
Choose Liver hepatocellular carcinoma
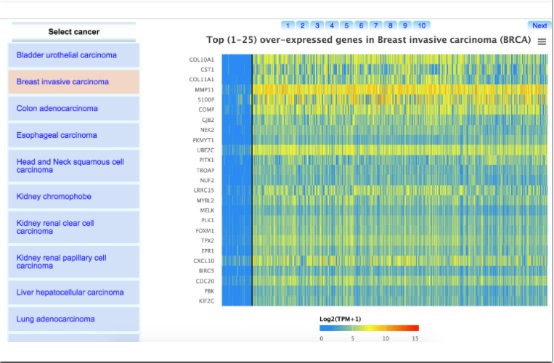74,292
